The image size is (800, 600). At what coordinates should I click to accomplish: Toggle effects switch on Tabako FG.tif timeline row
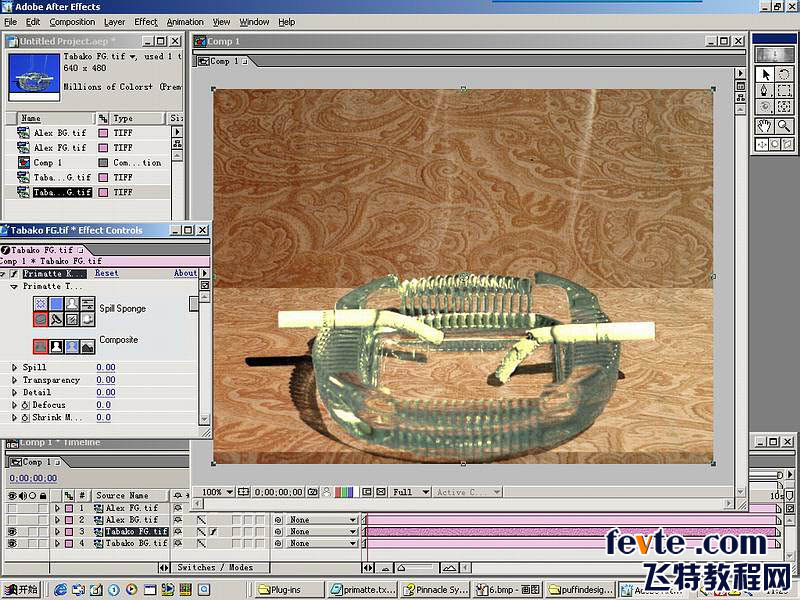[x=213, y=532]
